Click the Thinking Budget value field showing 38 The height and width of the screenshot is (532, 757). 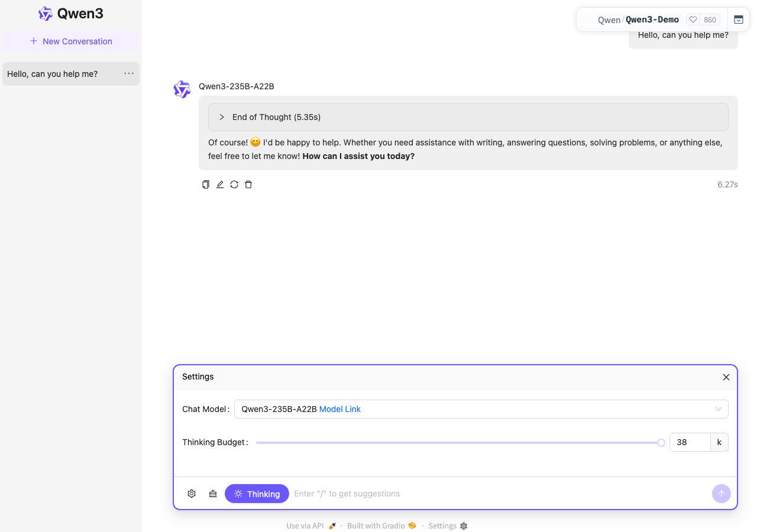click(690, 442)
